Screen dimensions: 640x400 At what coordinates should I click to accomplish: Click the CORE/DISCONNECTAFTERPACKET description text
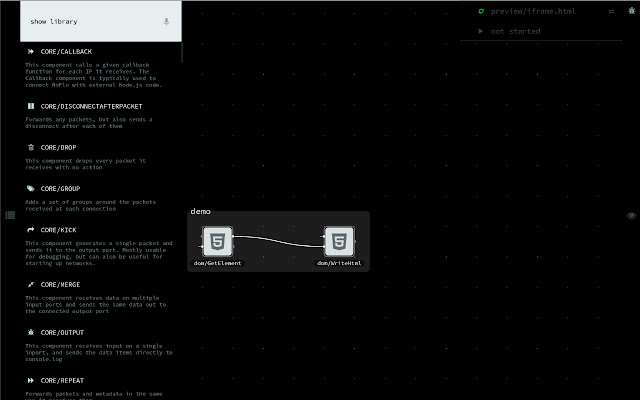pyautogui.click(x=89, y=122)
